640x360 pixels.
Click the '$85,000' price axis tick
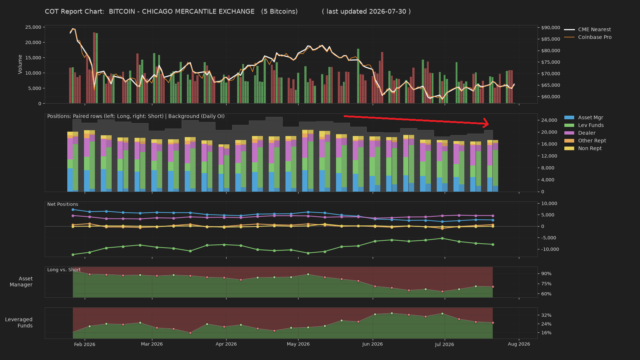[x=551, y=39]
